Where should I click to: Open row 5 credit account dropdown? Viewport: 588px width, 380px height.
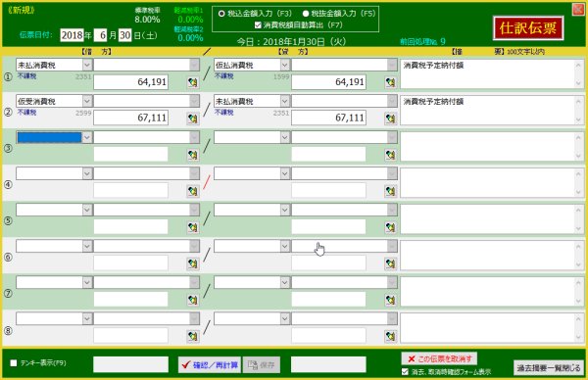[x=284, y=210]
